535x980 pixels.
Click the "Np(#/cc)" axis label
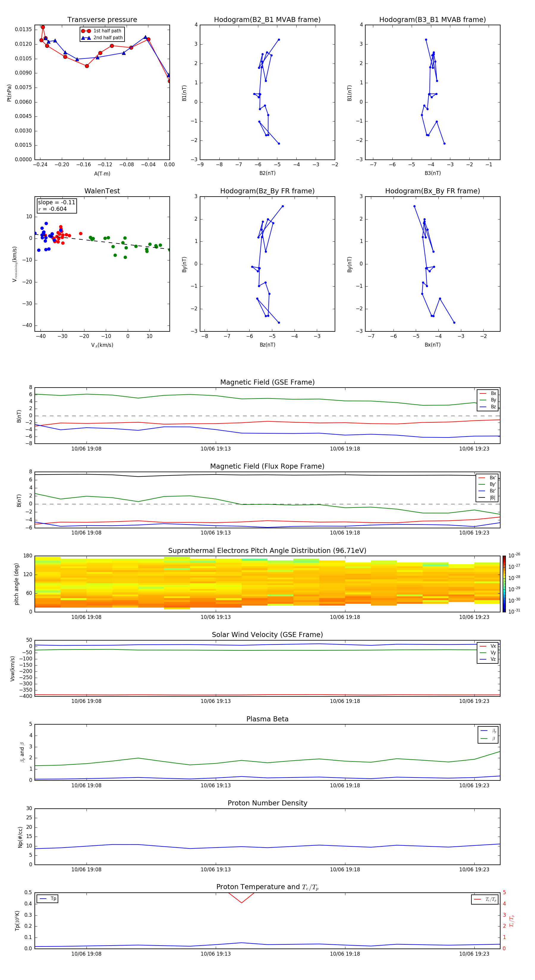point(20,837)
